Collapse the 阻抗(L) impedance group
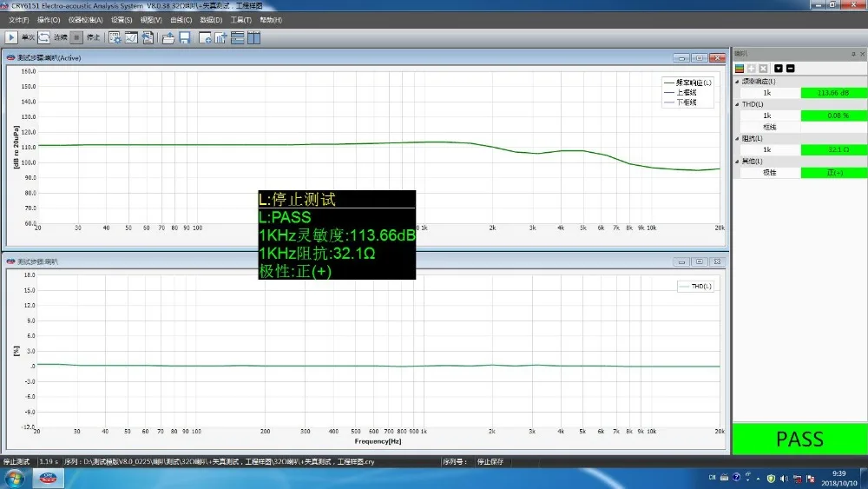This screenshot has height=489, width=868. pyautogui.click(x=738, y=138)
